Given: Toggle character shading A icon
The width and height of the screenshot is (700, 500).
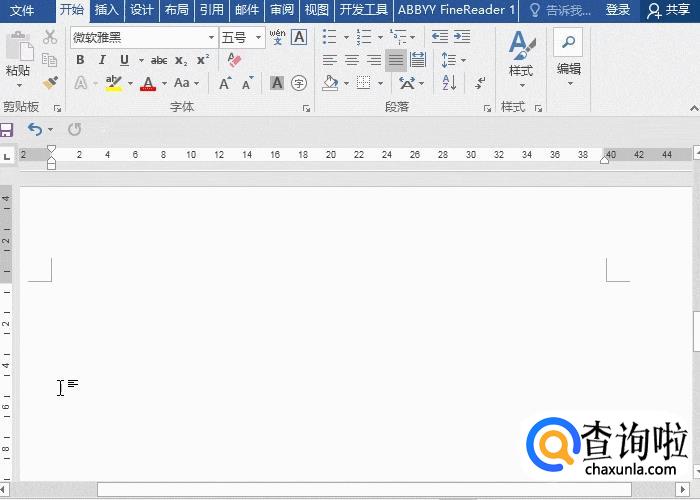Looking at the screenshot, I should point(277,83).
